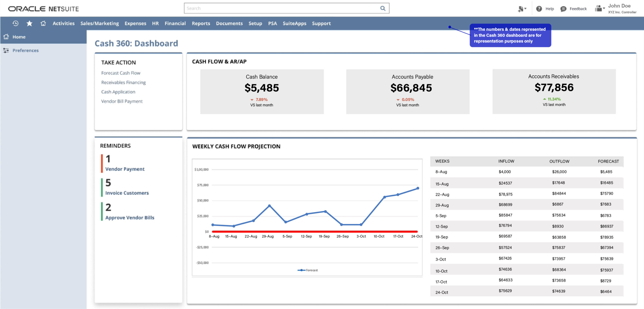Viewport: 644px width, 309px height.
Task: Open the Approve Vendor Bills reminder
Action: (130, 218)
